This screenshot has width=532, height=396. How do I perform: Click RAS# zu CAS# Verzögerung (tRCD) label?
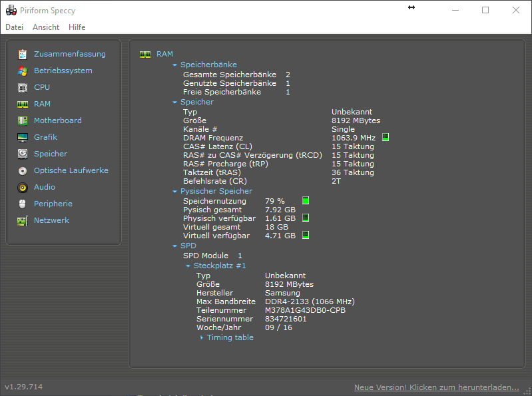[252, 155]
